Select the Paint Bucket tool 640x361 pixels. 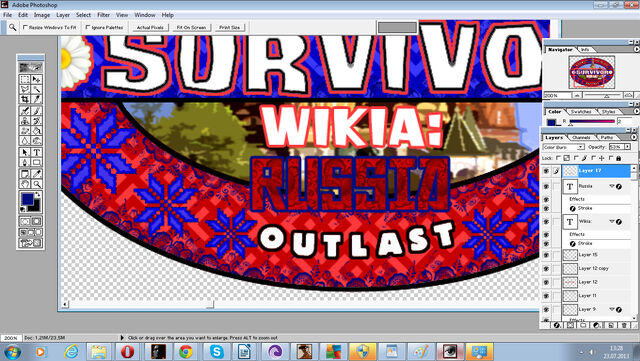[37, 131]
